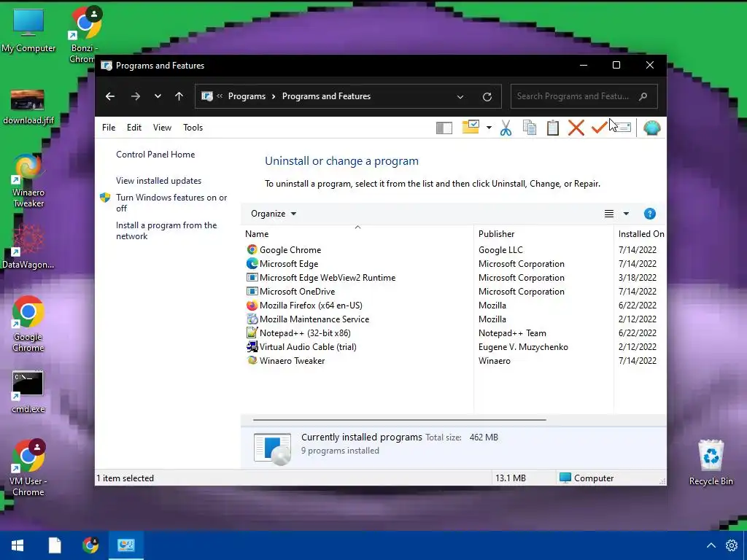
Task: Click the Notepad++ Team publisher cell
Action: tap(512, 332)
